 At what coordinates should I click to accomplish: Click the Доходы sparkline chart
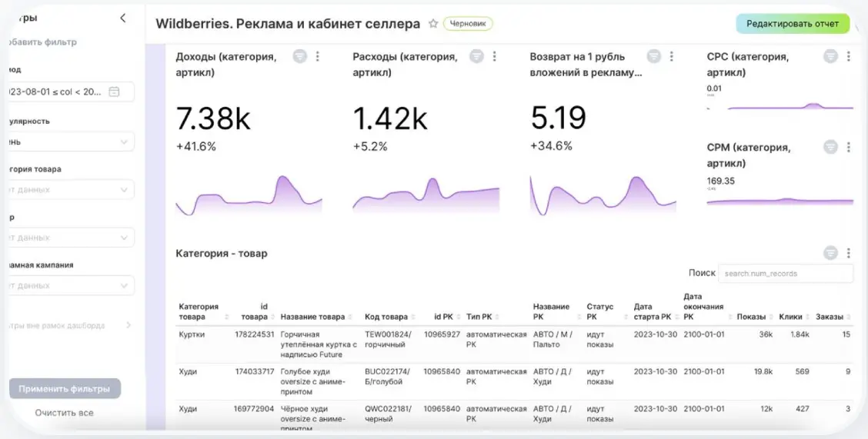coord(249,195)
